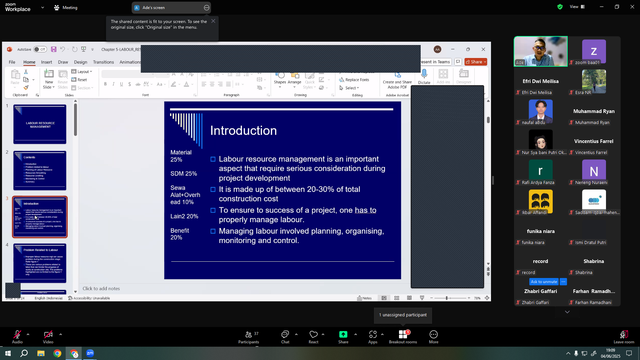Viewport: 640px width, 360px height.
Task: Unmute the microphone with the Audio button
Action: [17, 337]
